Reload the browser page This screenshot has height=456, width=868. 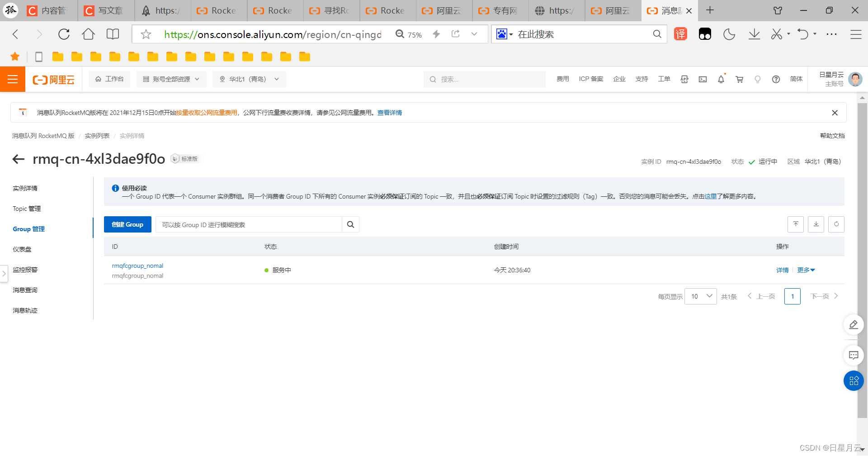(x=64, y=34)
